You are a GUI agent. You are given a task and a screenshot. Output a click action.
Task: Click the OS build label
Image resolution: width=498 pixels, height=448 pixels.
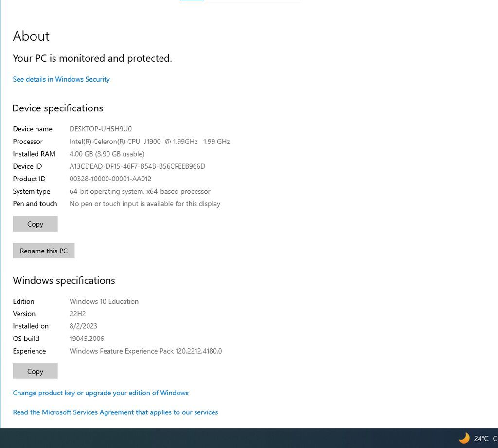(26, 339)
